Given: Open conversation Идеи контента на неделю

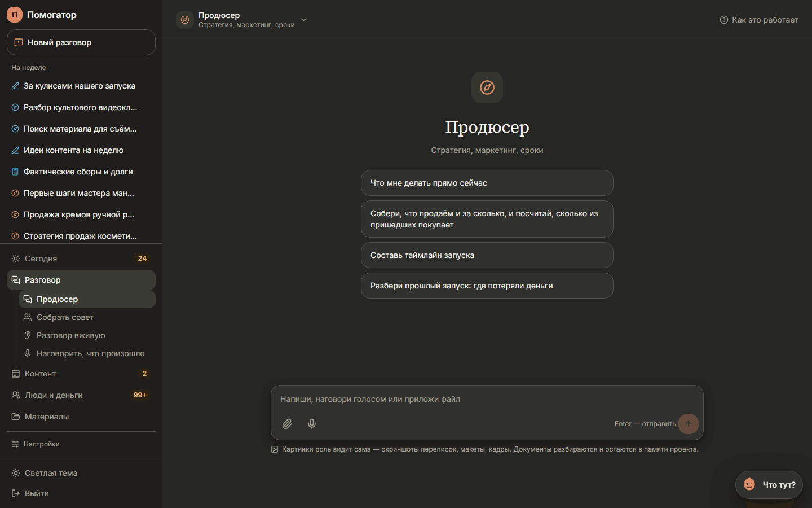Looking at the screenshot, I should [81, 150].
